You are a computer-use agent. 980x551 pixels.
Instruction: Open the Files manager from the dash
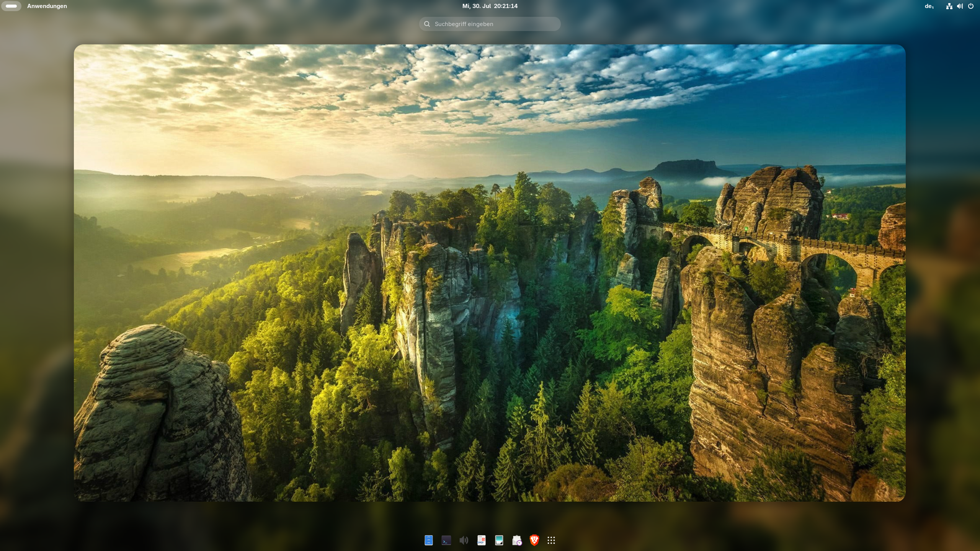tap(428, 540)
